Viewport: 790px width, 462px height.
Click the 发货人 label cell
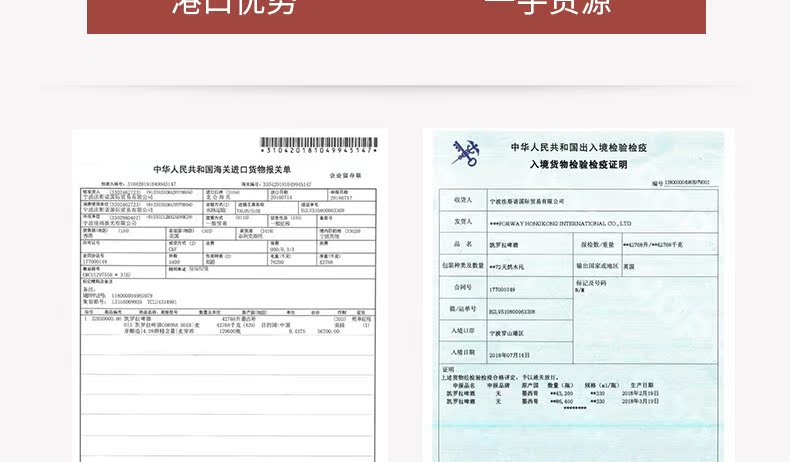(x=463, y=222)
